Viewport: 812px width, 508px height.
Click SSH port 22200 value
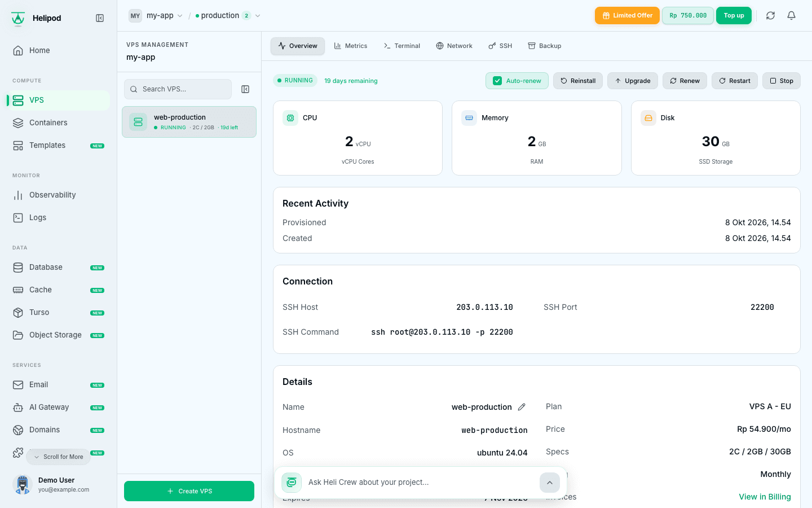pyautogui.click(x=762, y=307)
